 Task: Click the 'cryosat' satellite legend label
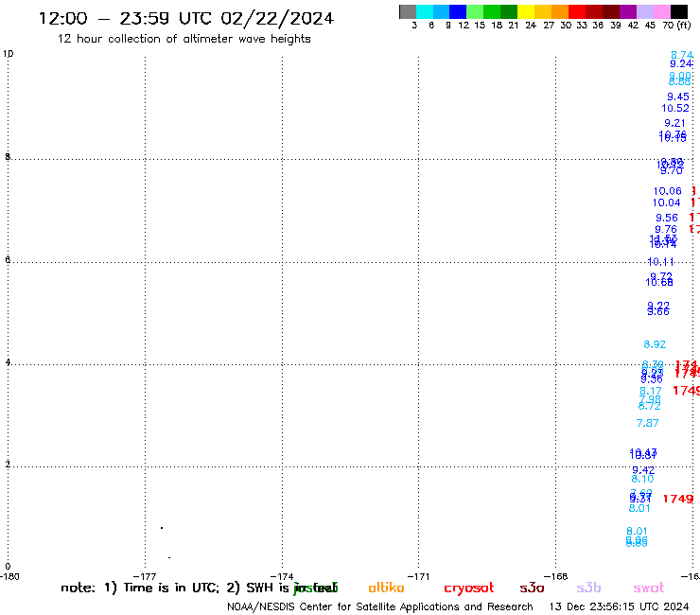469,589
